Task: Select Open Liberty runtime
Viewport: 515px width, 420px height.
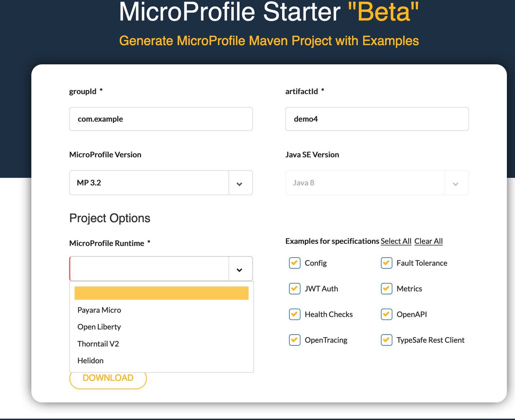Action: [x=161, y=327]
